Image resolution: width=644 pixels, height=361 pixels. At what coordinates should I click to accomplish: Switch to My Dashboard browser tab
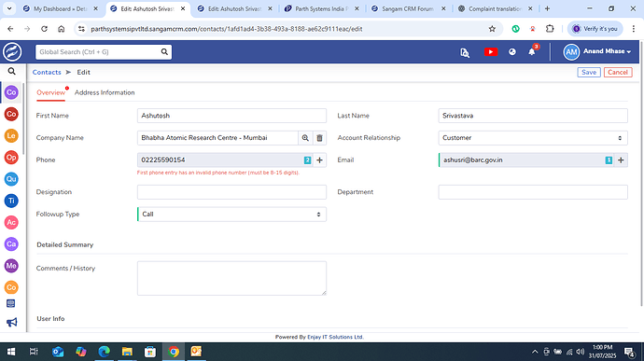[x=61, y=8]
